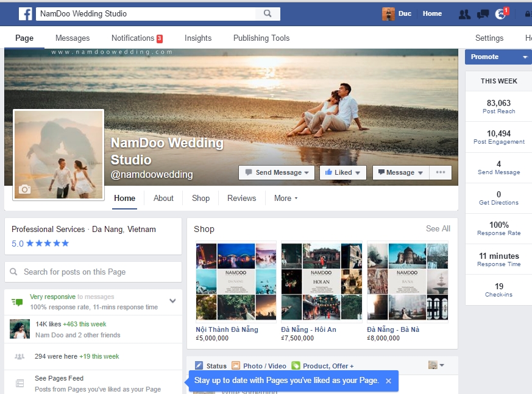Click the friend avatar beside 14K likes

coord(20,329)
